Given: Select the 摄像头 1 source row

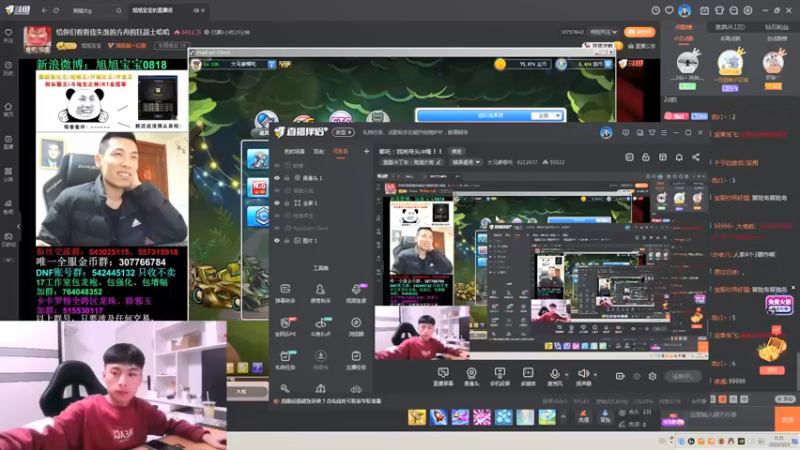Looking at the screenshot, I should pyautogui.click(x=321, y=178).
